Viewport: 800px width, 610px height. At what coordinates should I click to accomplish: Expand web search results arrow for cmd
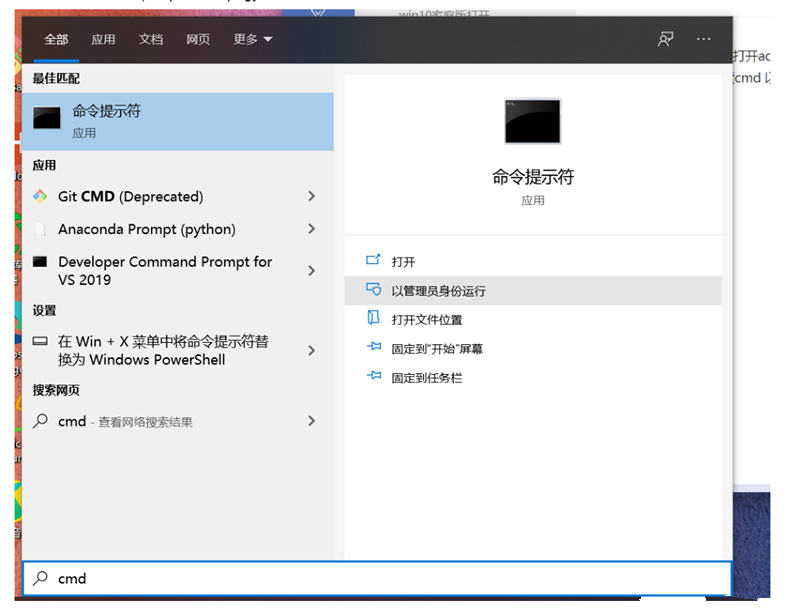tap(311, 421)
